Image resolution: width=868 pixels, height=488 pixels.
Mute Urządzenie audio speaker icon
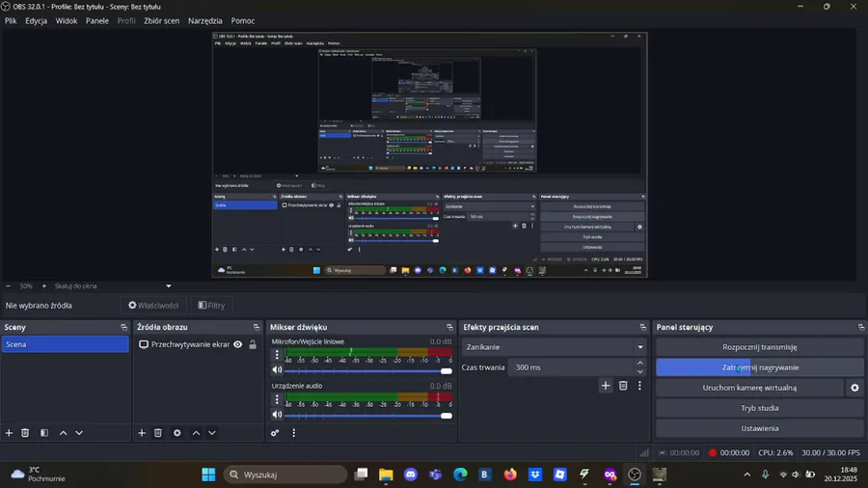(x=278, y=415)
